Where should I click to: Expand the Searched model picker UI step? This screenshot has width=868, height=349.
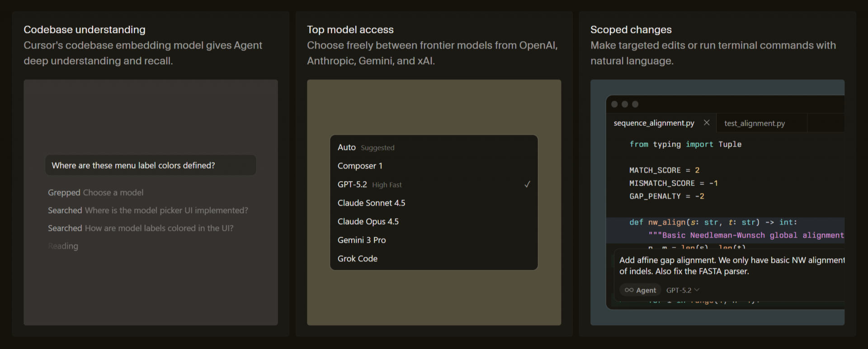148,210
